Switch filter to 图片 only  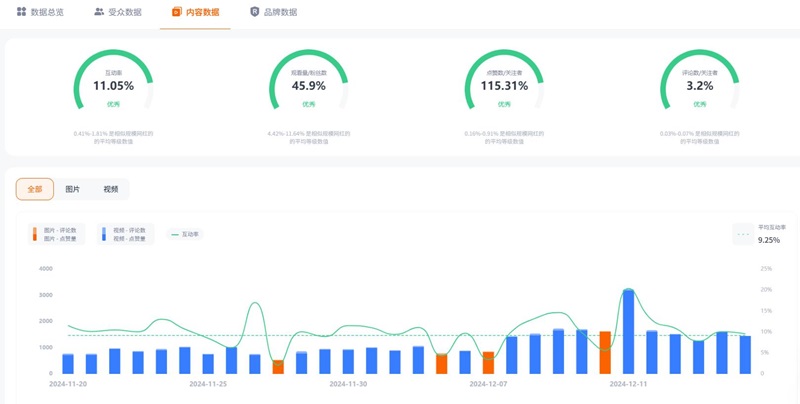73,189
